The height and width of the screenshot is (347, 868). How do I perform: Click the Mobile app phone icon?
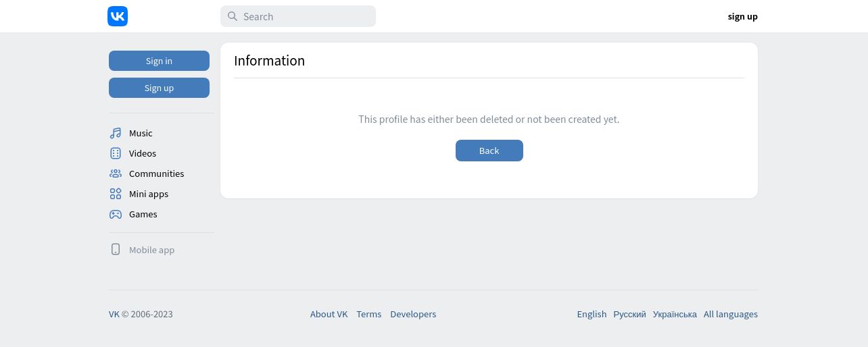coord(116,250)
